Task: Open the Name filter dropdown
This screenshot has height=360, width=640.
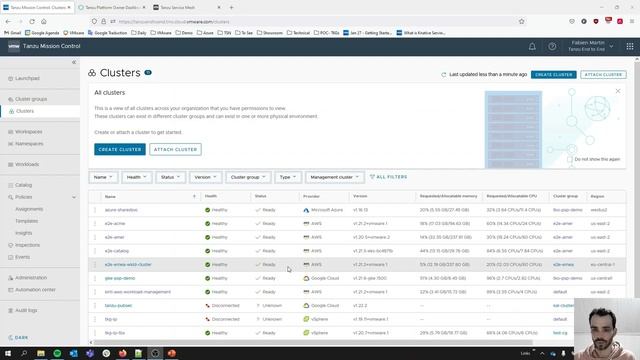Action: point(103,177)
